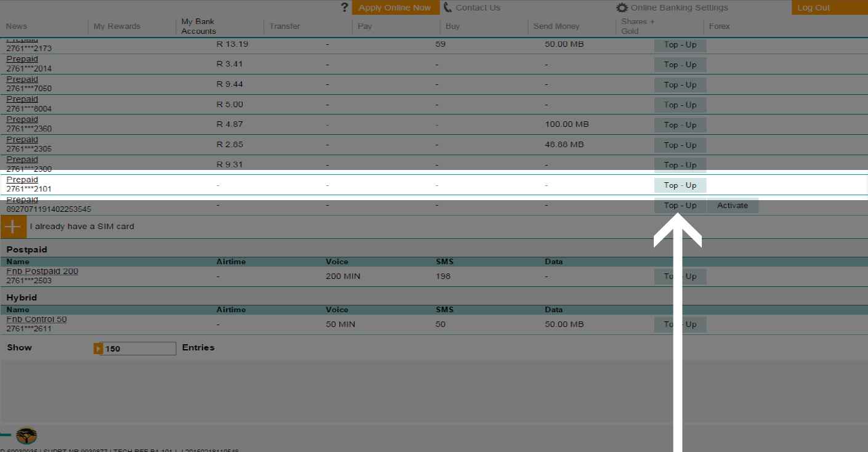Click the orange arrow in the Show entries box

[98, 349]
